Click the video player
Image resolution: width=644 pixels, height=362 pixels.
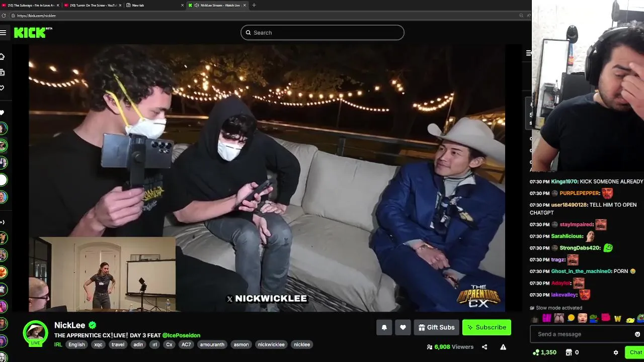coord(267,178)
